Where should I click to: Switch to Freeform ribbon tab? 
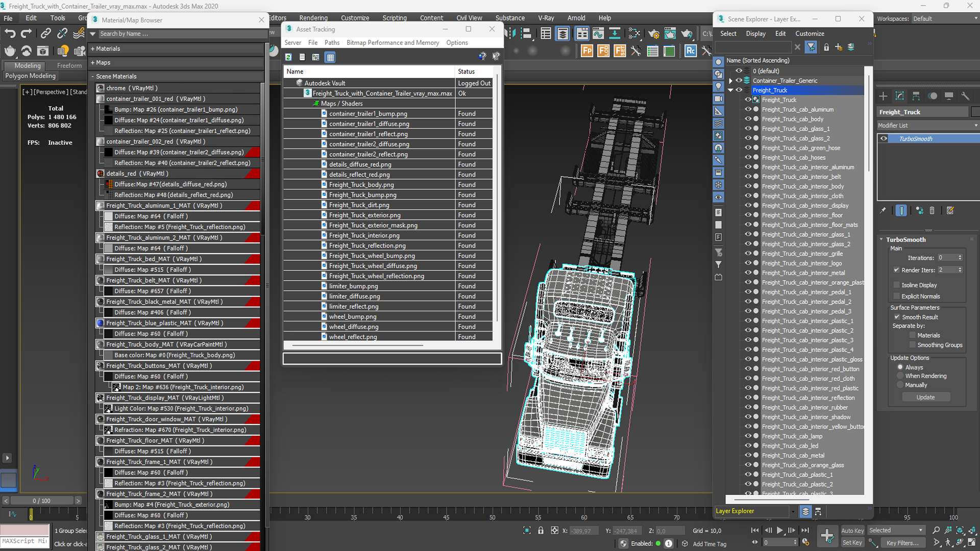point(69,65)
